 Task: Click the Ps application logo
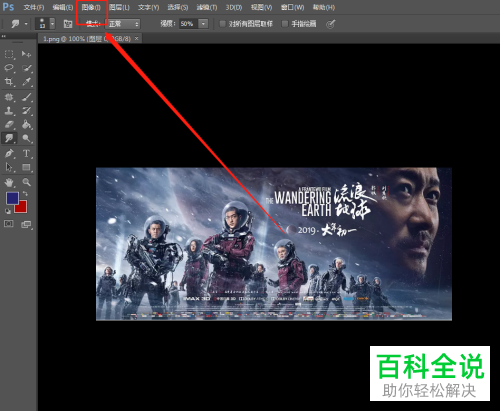8,7
